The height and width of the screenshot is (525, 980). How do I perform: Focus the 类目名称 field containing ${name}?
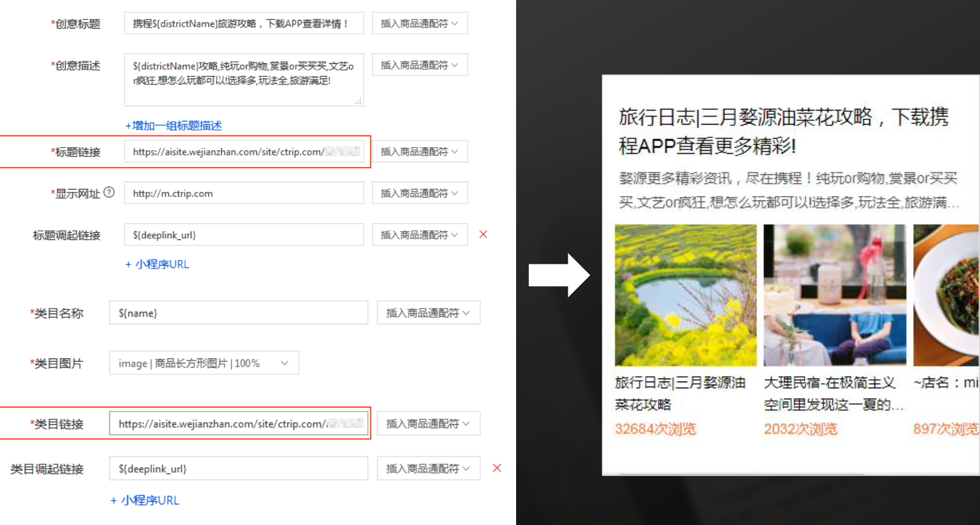point(238,313)
